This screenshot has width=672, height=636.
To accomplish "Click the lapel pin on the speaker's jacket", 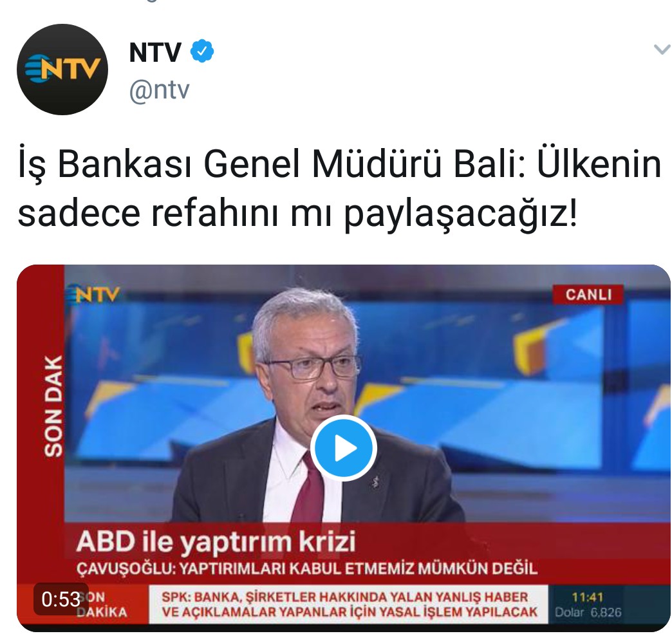I will coord(375,483).
